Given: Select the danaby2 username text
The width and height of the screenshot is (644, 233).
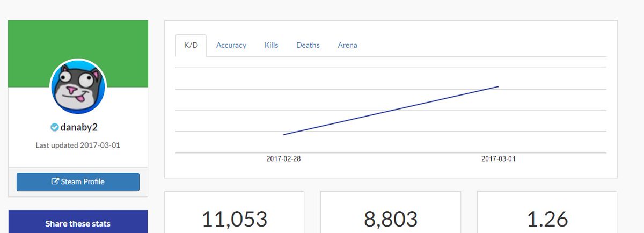Looking at the screenshot, I should [x=79, y=127].
